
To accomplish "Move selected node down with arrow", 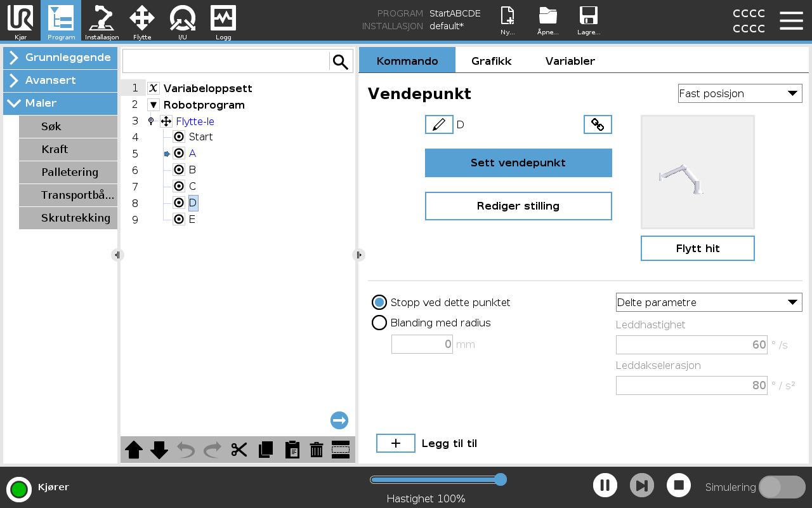I will [x=159, y=450].
